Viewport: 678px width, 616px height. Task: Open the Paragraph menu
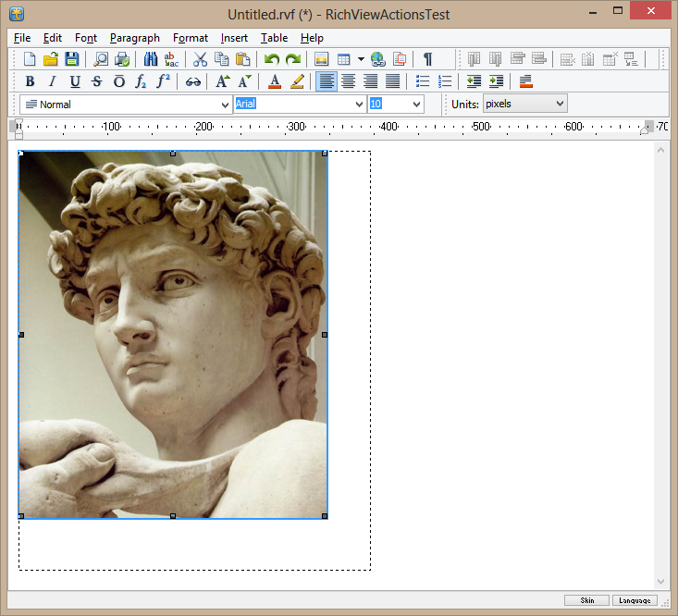134,38
